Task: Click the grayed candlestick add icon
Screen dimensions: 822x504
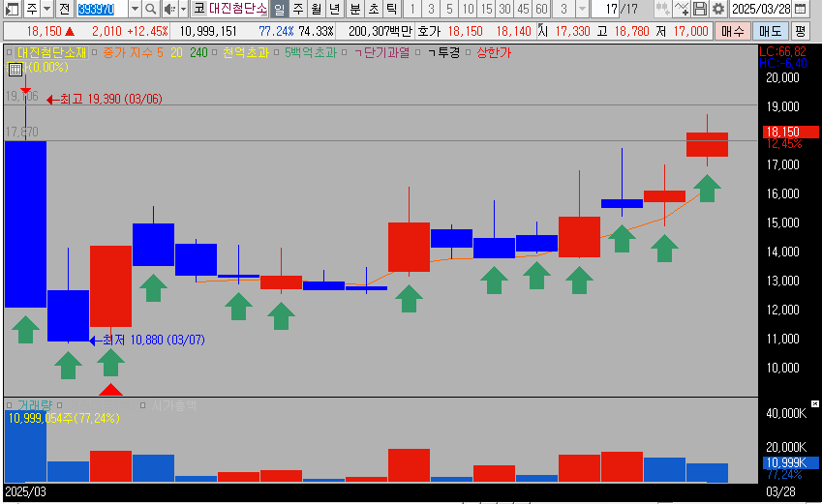Action: tap(663, 9)
